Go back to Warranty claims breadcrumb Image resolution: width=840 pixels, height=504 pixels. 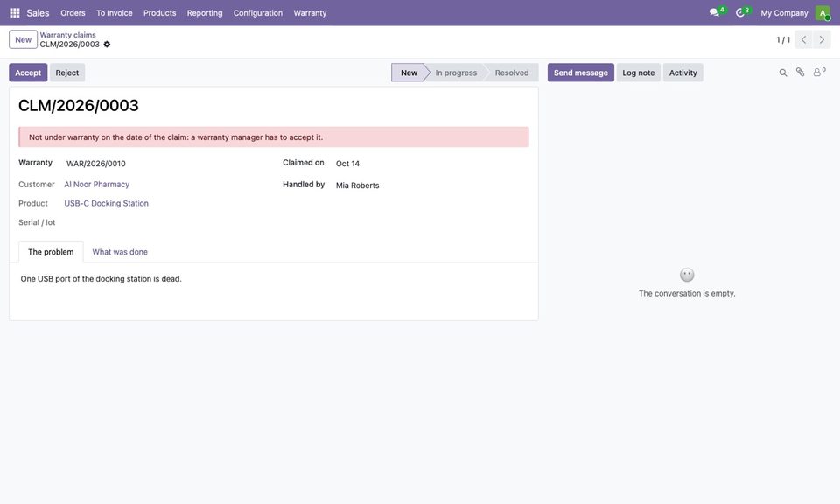pos(67,35)
